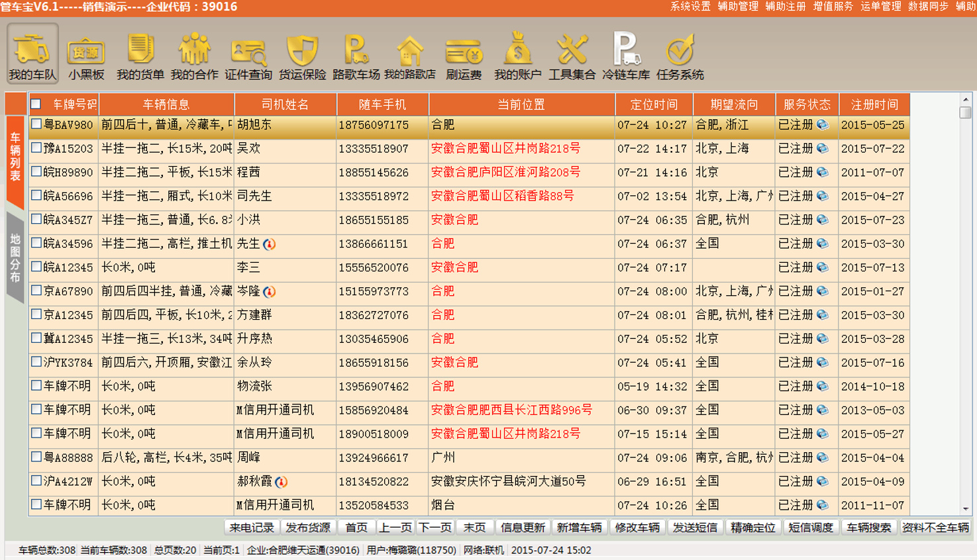Open 数据同步 menu

tap(929, 7)
